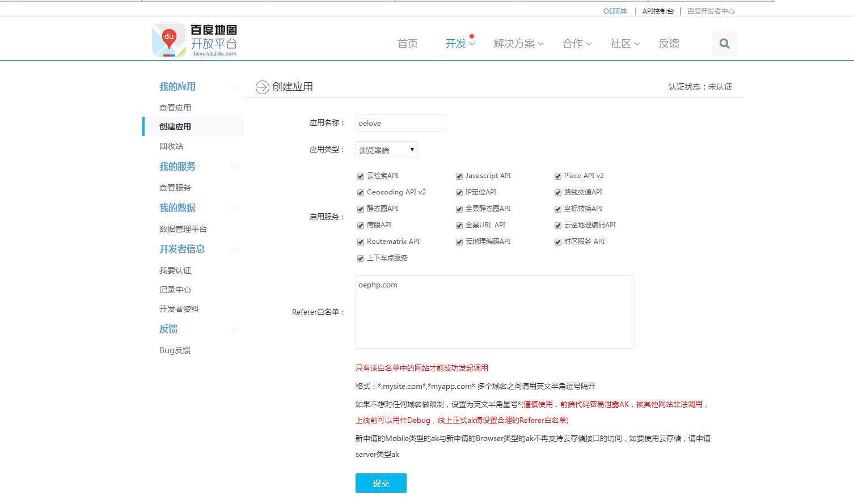This screenshot has width=854, height=504.
Task: Collapse the 反馈 sidebar section chevron
Action: (234, 330)
